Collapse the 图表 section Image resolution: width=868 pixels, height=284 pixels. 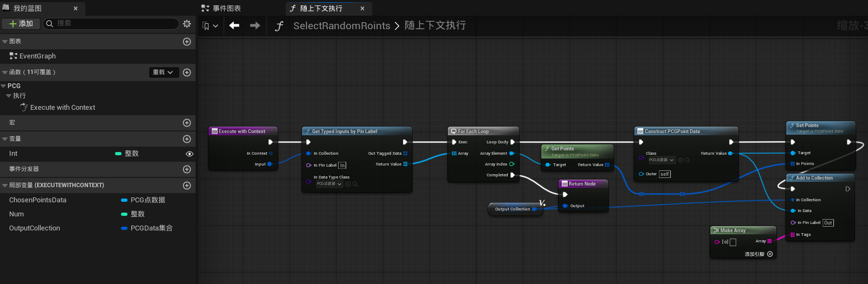click(x=5, y=42)
